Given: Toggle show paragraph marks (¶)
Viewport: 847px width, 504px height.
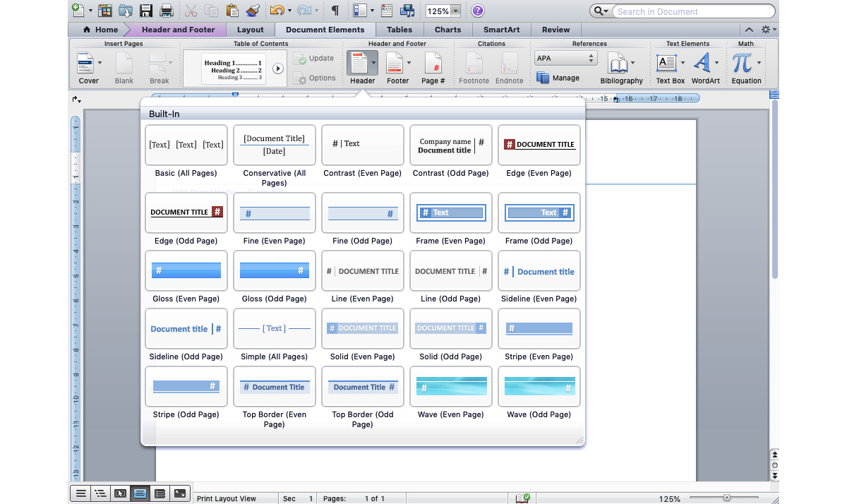Looking at the screenshot, I should pos(335,11).
